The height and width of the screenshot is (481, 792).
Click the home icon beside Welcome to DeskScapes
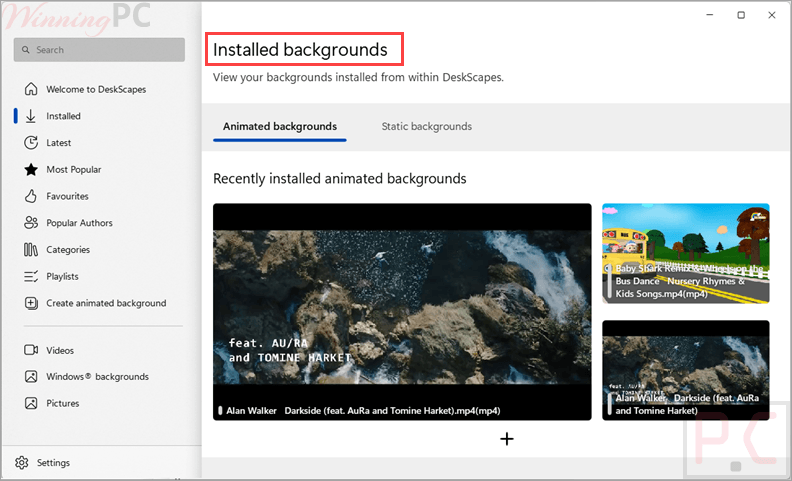tap(31, 89)
